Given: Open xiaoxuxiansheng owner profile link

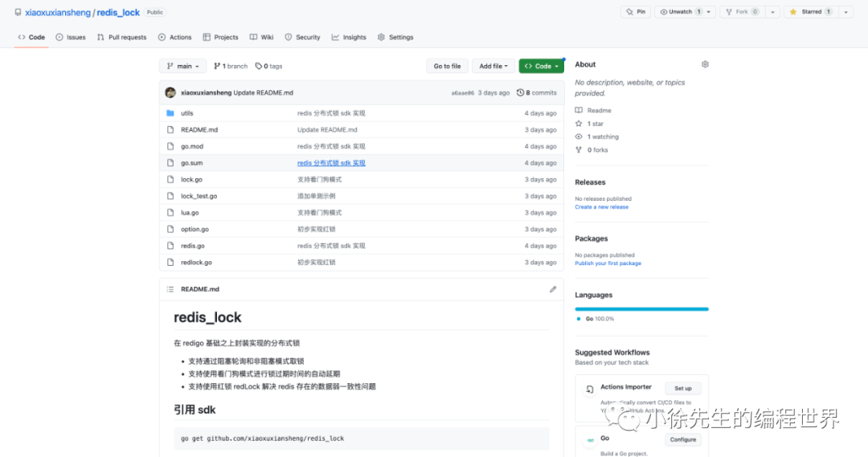Looking at the screenshot, I should point(58,12).
